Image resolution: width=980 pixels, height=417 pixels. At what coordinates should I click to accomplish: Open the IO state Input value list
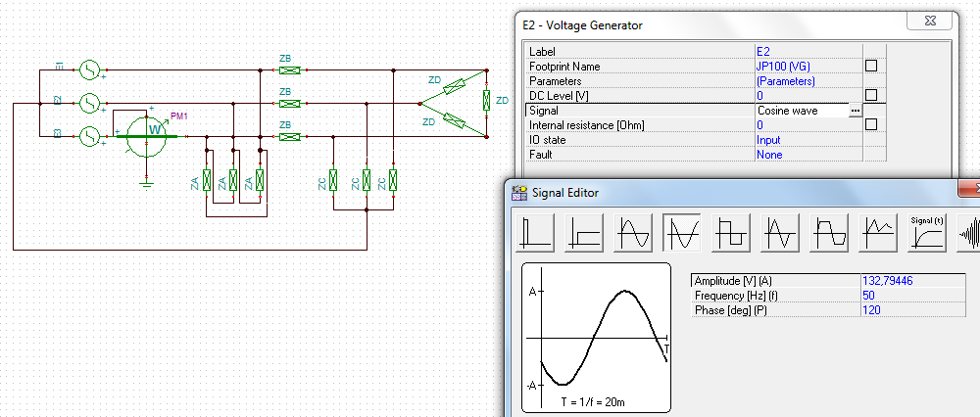point(802,140)
